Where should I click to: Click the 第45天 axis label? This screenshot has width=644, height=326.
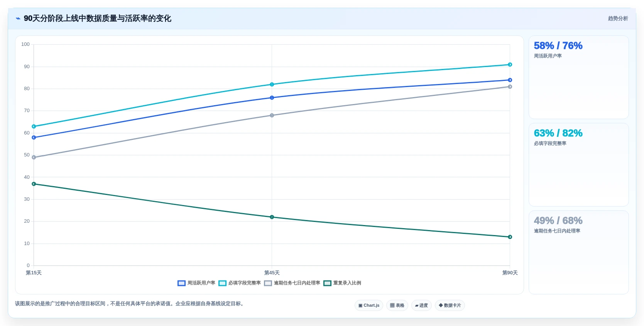[272, 273]
